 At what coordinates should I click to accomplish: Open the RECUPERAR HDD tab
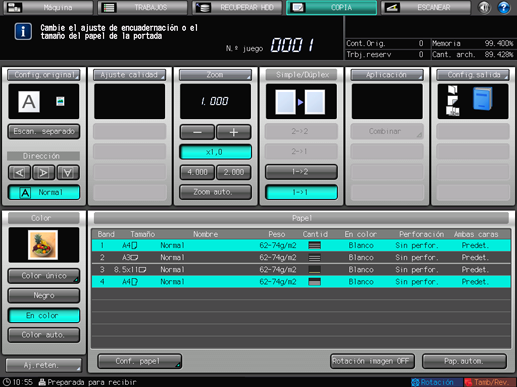coord(237,7)
